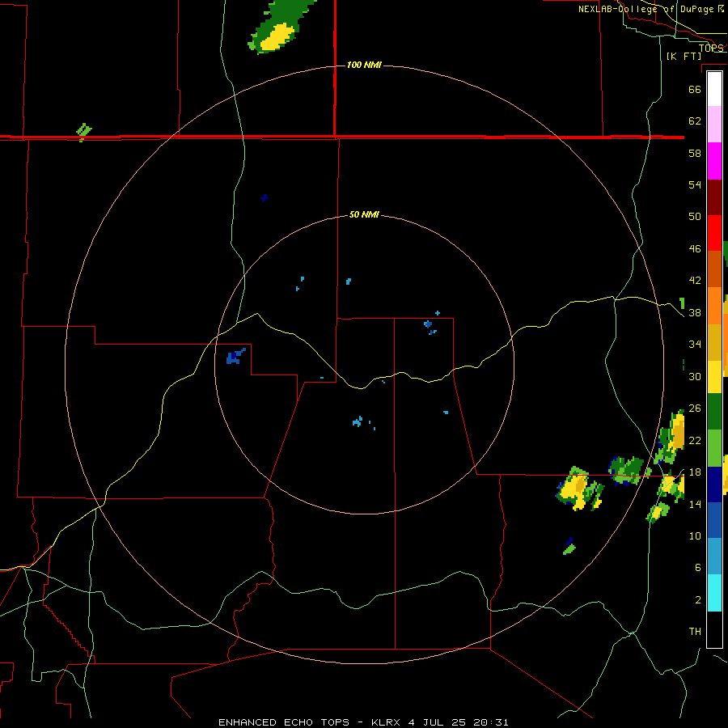Click the small green echo near upper-left state line
This screenshot has width=728, height=728.
point(83,132)
